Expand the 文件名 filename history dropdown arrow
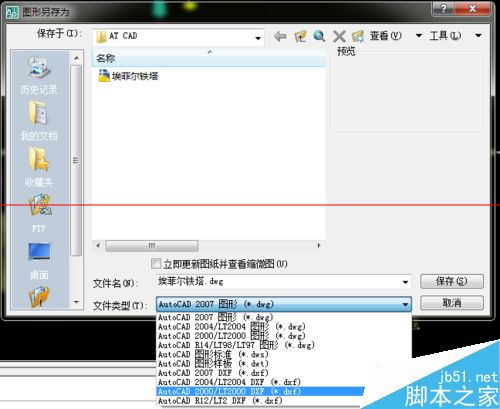The image size is (500, 409). [405, 282]
